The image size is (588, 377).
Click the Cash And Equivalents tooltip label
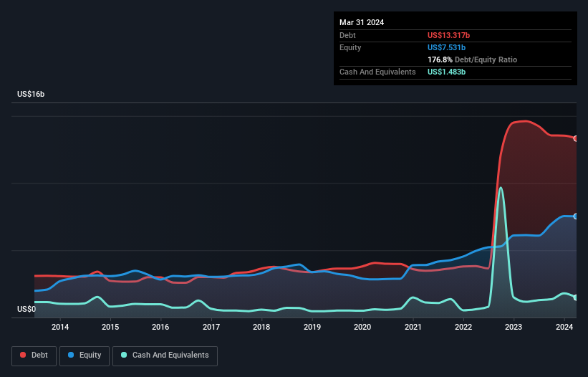(377, 72)
